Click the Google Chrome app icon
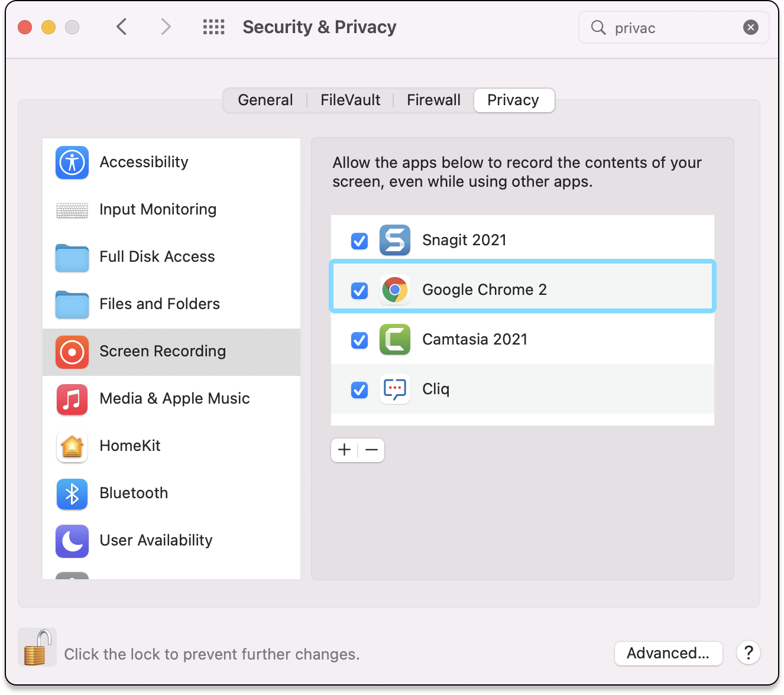 [x=395, y=290]
